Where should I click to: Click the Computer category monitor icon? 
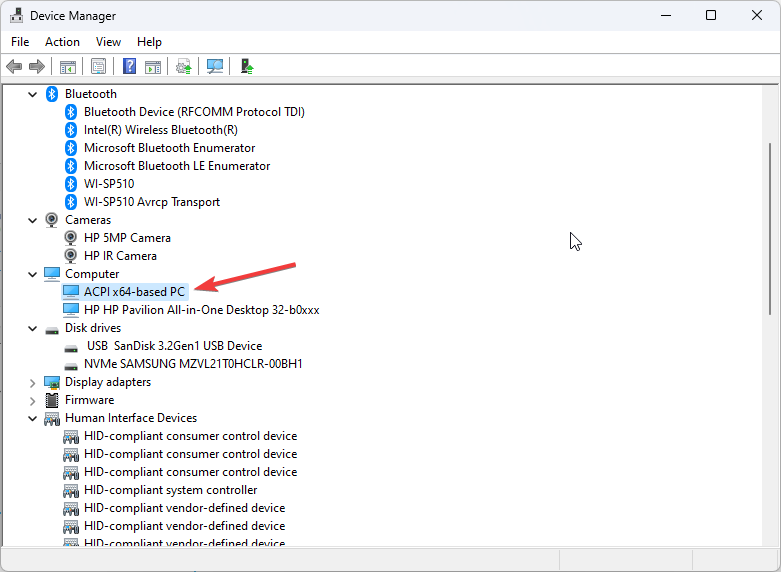pos(52,274)
